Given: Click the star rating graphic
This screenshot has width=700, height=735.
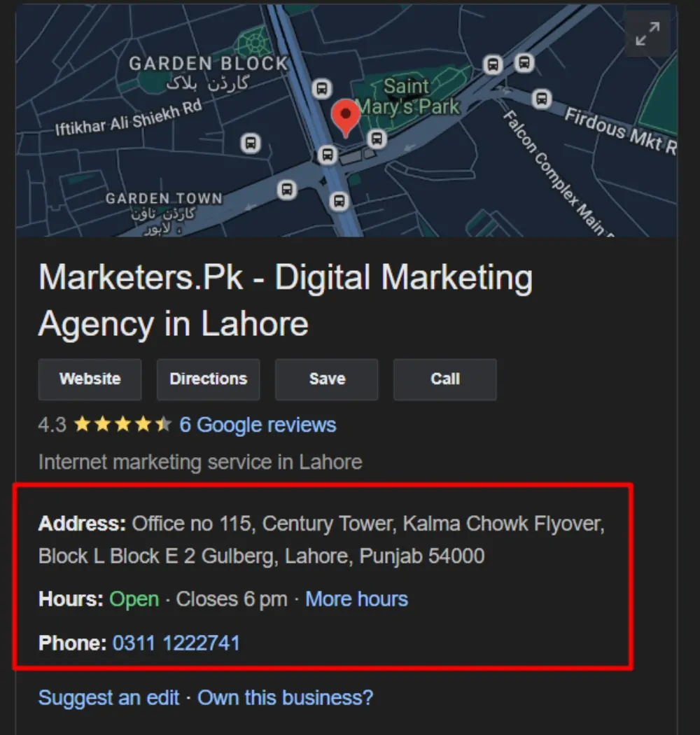Looking at the screenshot, I should pos(122,424).
